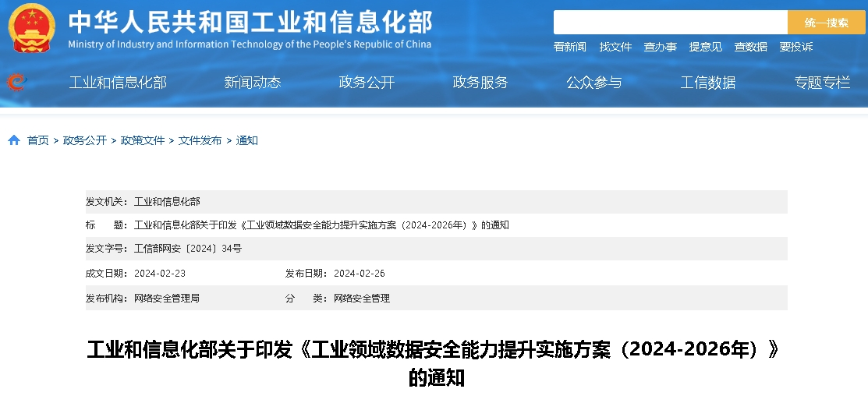The height and width of the screenshot is (396, 868).
Task: Open the 找文件 quick link
Action: (x=615, y=47)
